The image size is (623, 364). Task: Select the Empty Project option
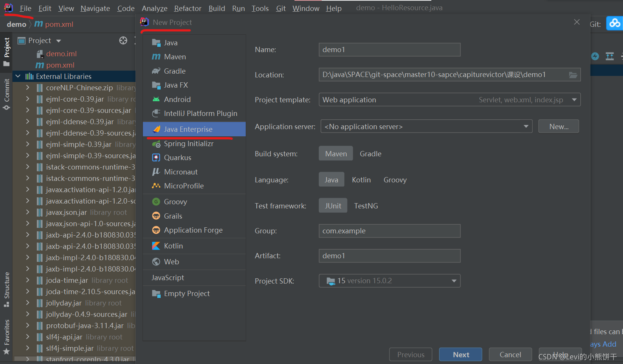tap(194, 293)
